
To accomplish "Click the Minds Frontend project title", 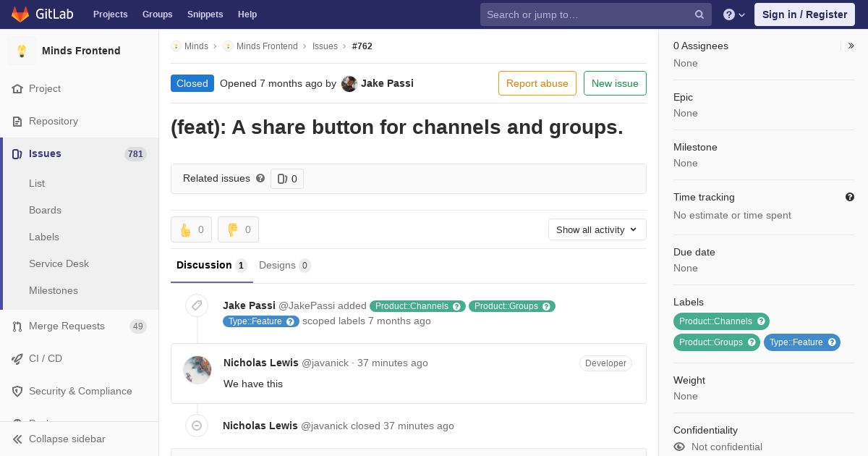I will click(81, 51).
